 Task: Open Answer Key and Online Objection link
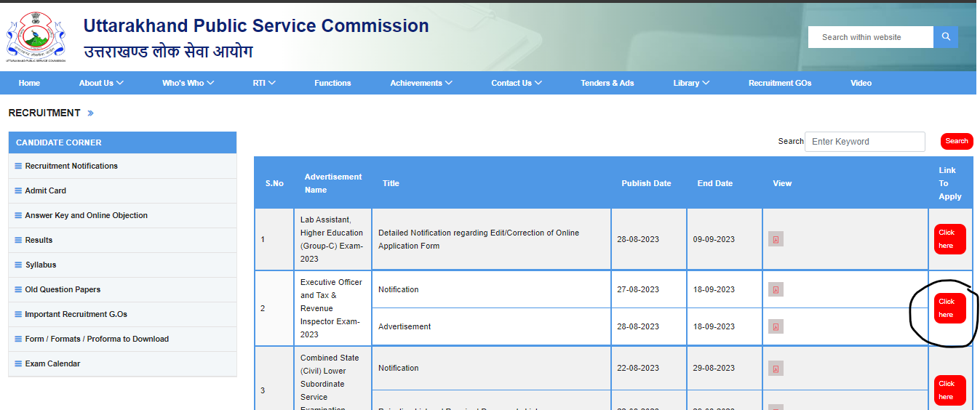pos(86,215)
